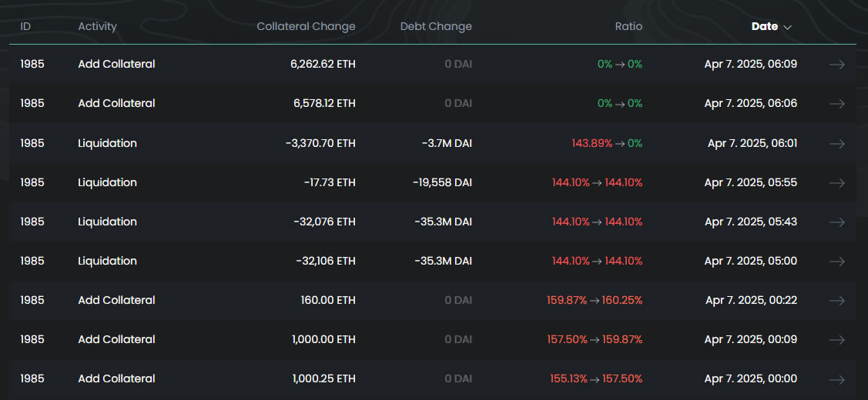Select the Debt Change column header
Image resolution: width=868 pixels, height=400 pixels.
click(x=436, y=26)
